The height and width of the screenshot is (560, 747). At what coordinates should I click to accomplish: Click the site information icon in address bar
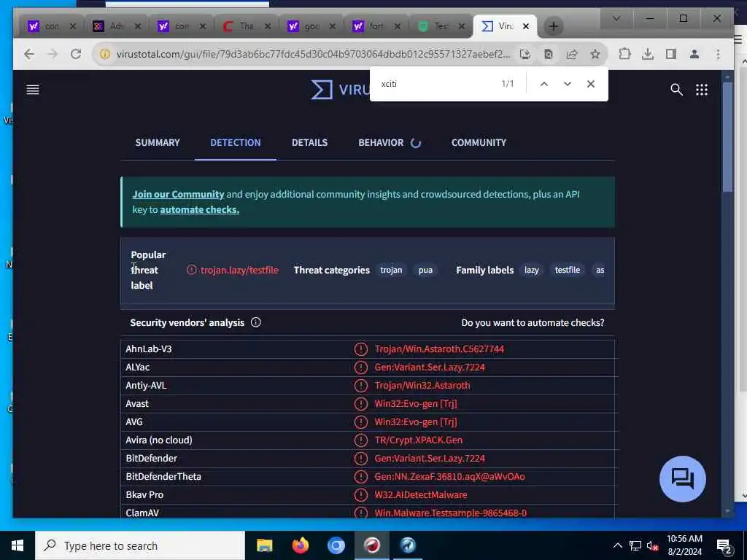point(105,54)
